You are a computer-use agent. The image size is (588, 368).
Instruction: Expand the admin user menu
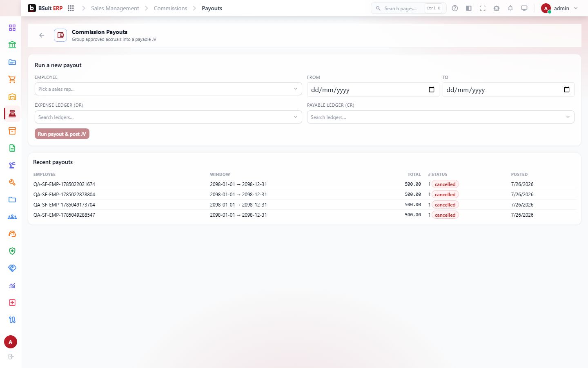(x=559, y=8)
